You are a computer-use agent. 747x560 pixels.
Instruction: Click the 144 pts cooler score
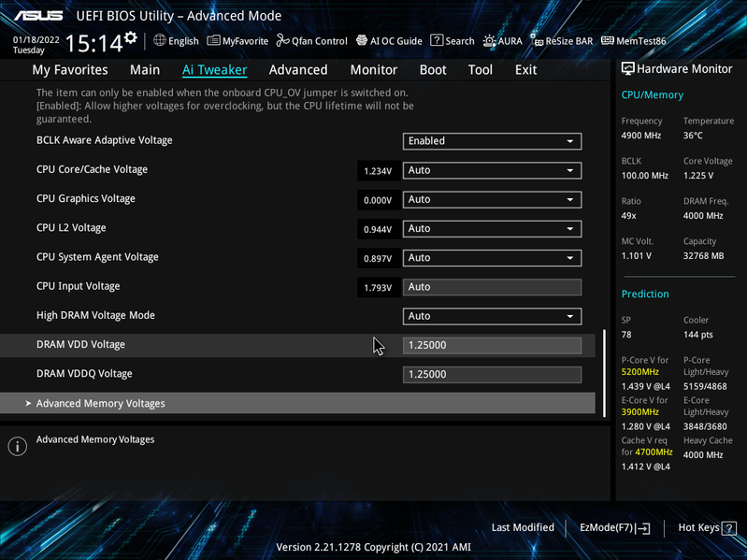coord(698,335)
